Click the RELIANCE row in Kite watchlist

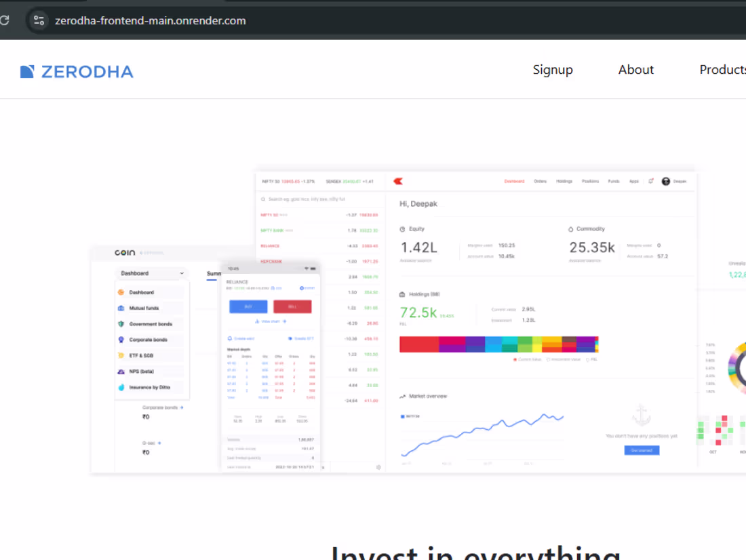(x=319, y=246)
